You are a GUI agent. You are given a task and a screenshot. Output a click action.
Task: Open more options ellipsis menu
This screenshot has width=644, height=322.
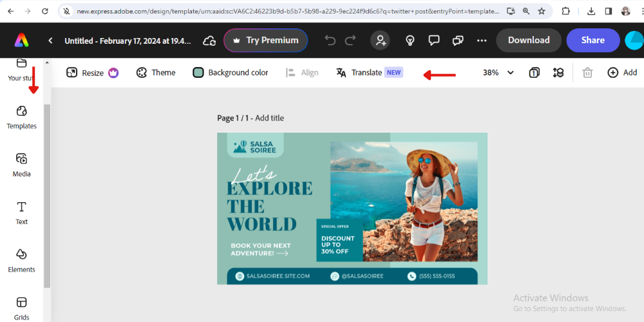tap(482, 40)
